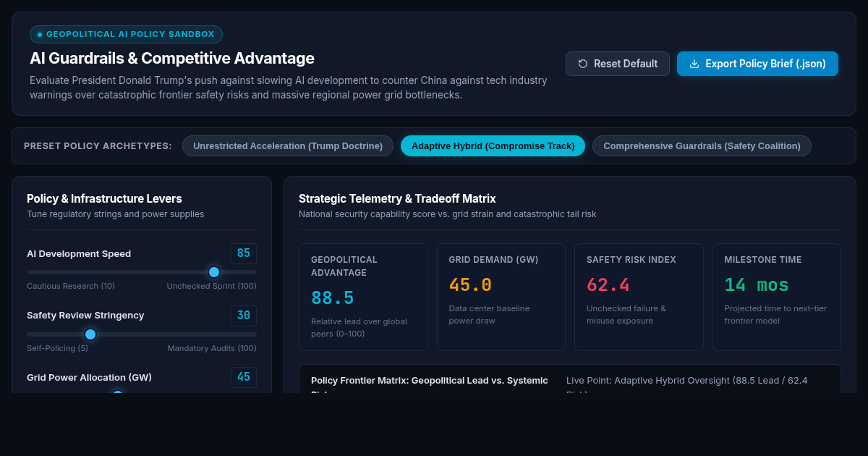Image resolution: width=868 pixels, height=456 pixels.
Task: Click the AI Development Speed slider handle
Action: (x=214, y=272)
